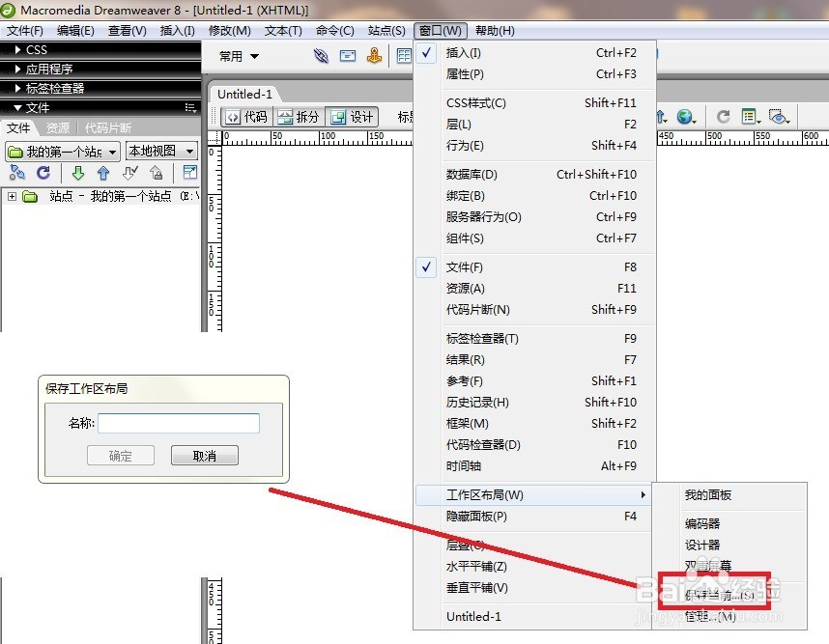Image resolution: width=829 pixels, height=644 pixels.
Task: Choose CSS样式(C) from Window menu
Action: click(x=535, y=103)
